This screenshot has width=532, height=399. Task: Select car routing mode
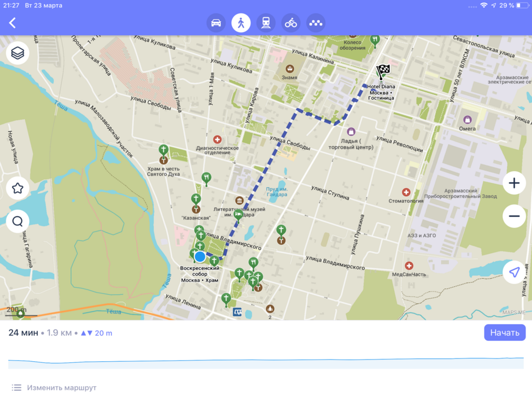point(216,23)
